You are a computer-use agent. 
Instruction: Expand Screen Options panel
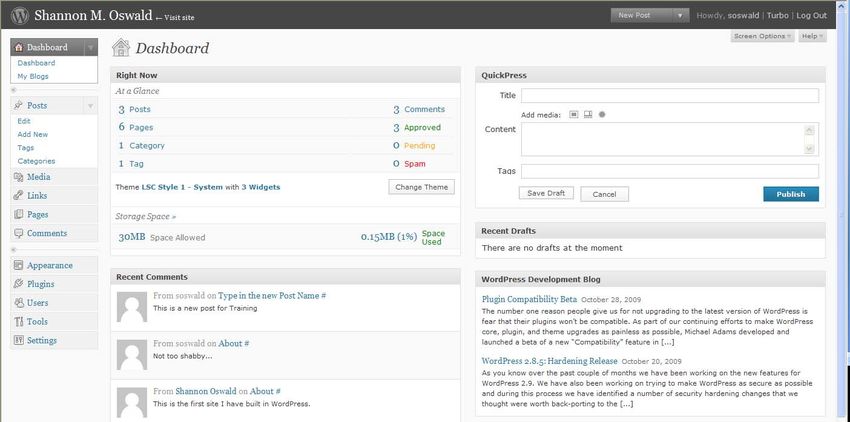click(762, 36)
